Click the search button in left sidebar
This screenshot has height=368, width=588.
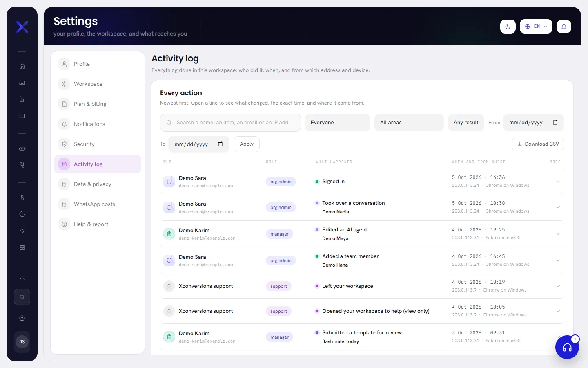tap(22, 297)
